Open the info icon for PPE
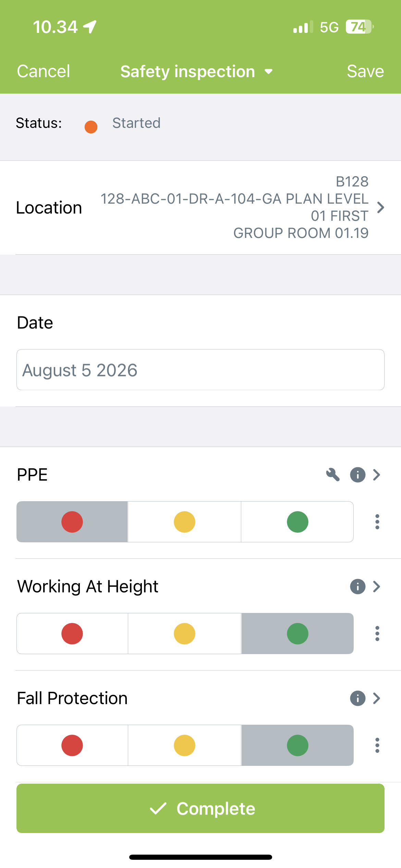The height and width of the screenshot is (868, 401). point(357,475)
